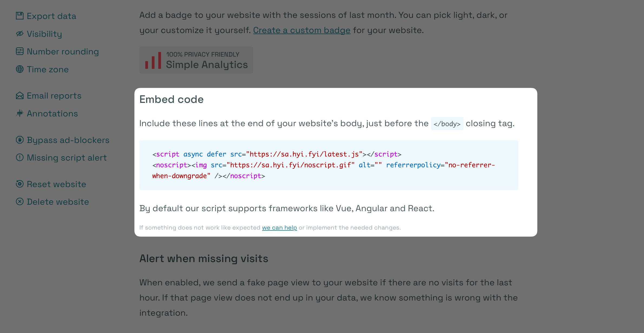This screenshot has height=333, width=644.
Task: Click the '100% PRIVACY FRIENDLY' badge text
Action: pos(203,54)
